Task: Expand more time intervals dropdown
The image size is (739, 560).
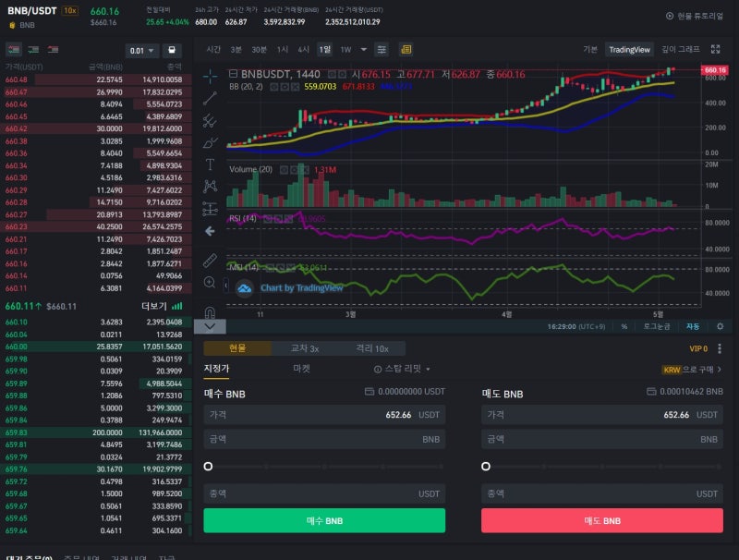Action: coord(363,49)
